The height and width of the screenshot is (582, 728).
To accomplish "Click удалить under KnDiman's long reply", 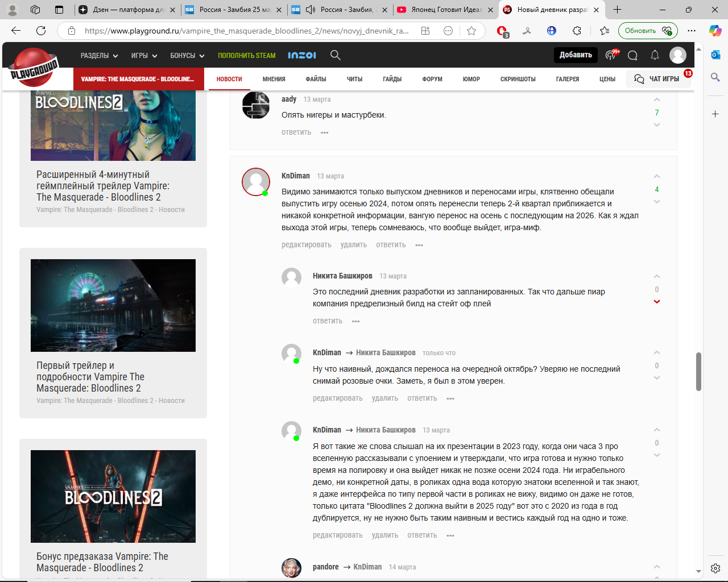I will [x=385, y=535].
